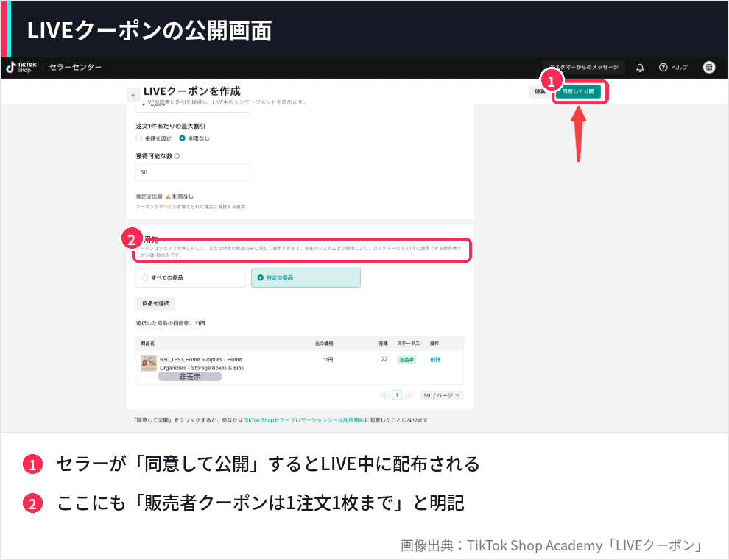Viewport: 729px width, 560px height.
Task: Click the info icon beside 獲得可能な数
Action: point(177,156)
